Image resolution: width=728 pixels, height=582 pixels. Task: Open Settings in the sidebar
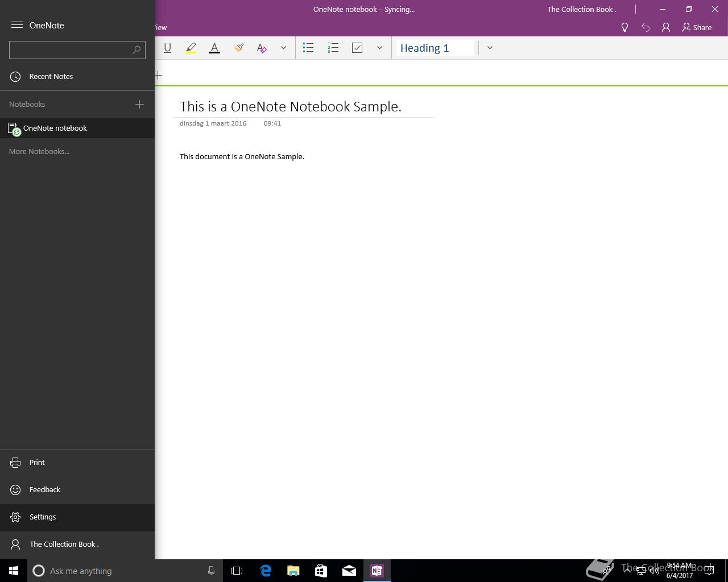point(77,517)
